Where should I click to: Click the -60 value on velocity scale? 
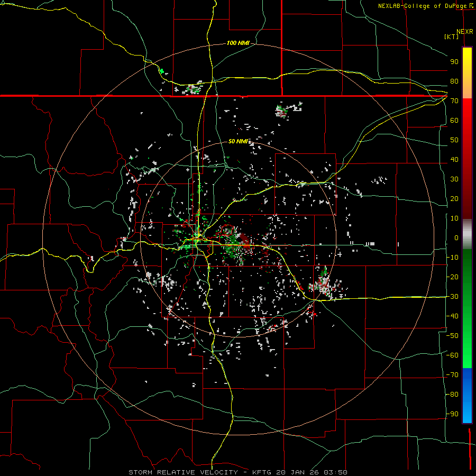452,355
